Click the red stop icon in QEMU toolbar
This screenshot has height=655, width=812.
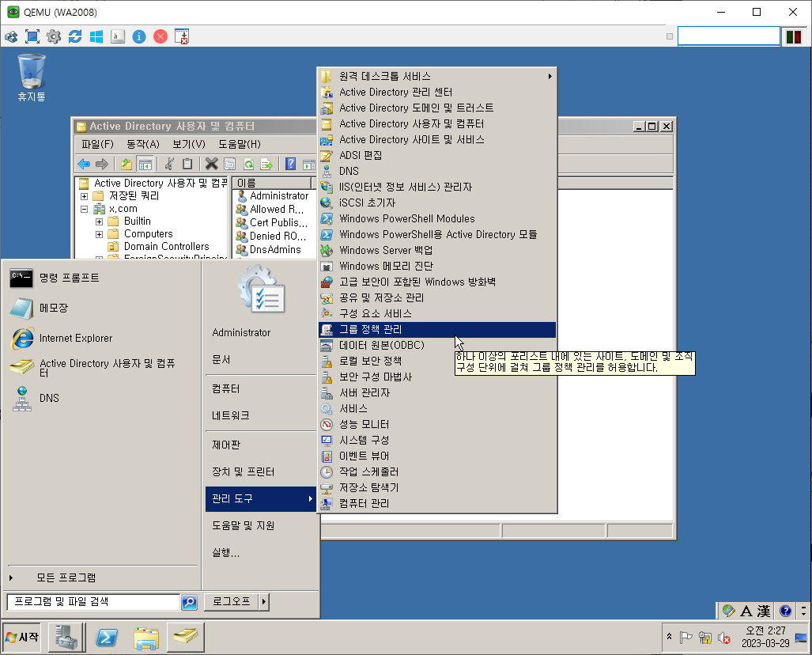(161, 36)
